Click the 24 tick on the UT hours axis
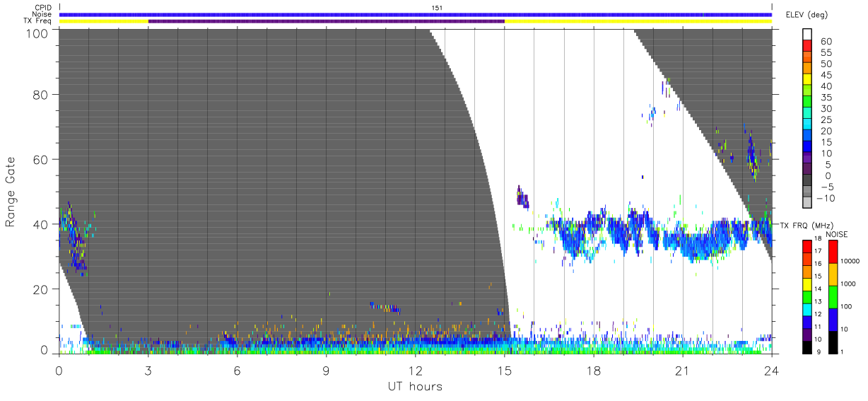The height and width of the screenshot is (401, 868). tap(772, 371)
